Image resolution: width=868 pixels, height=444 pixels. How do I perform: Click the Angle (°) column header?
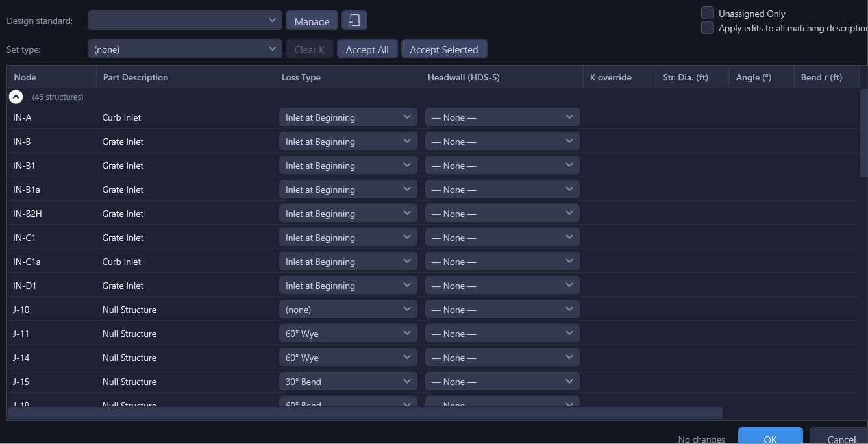point(762,77)
